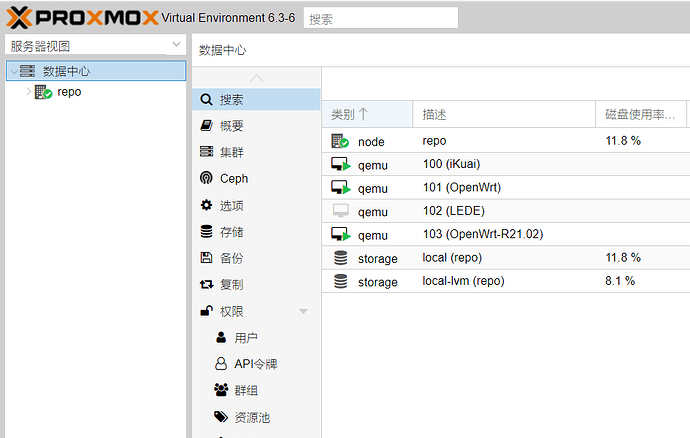Click the API令牌 token icon
The image size is (690, 438).
click(221, 363)
